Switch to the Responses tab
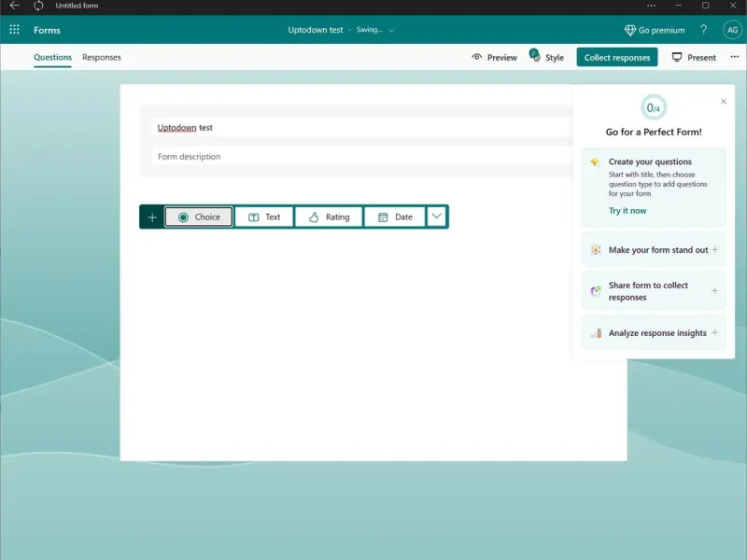 [x=102, y=57]
